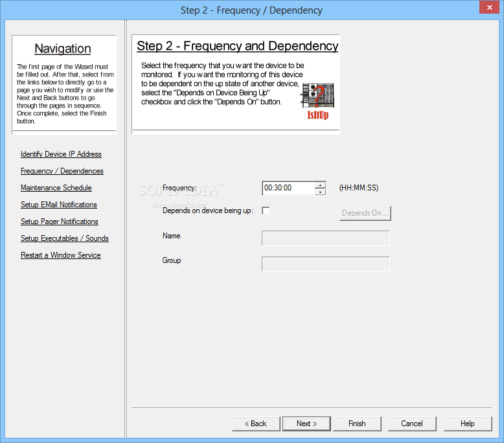The height and width of the screenshot is (443, 504).
Task: Click the Depends On... button
Action: [x=365, y=213]
